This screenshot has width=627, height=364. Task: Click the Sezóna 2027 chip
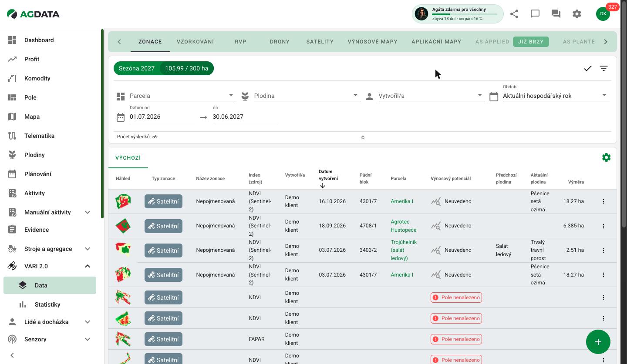[137, 68]
